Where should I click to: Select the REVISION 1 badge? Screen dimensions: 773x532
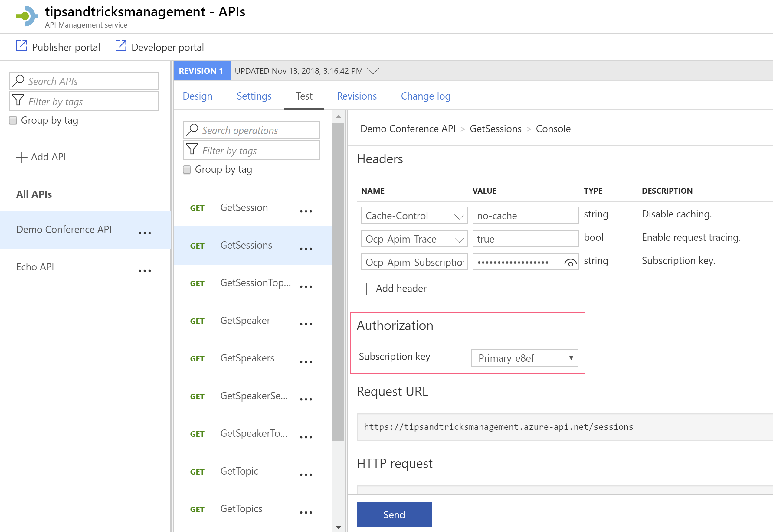pyautogui.click(x=202, y=71)
